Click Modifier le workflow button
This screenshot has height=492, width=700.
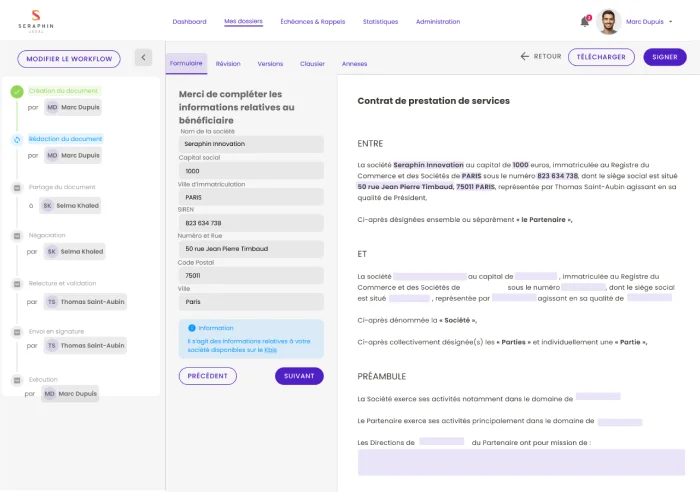[x=69, y=59]
